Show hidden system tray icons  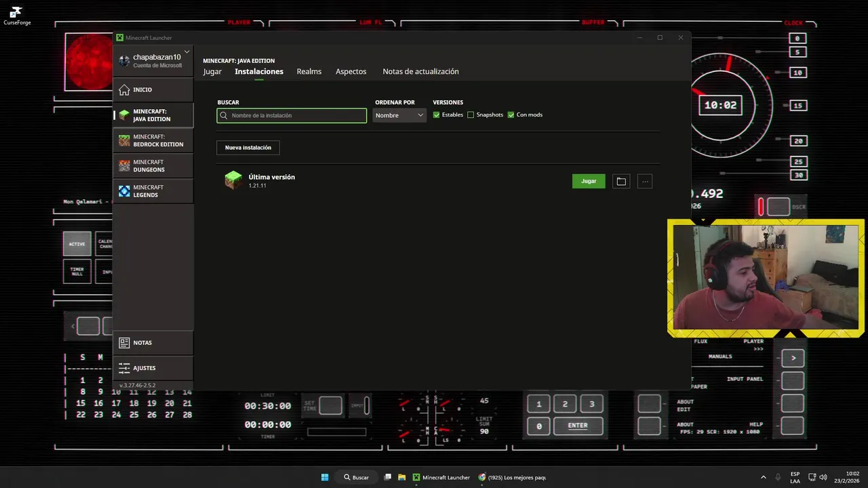(x=764, y=477)
